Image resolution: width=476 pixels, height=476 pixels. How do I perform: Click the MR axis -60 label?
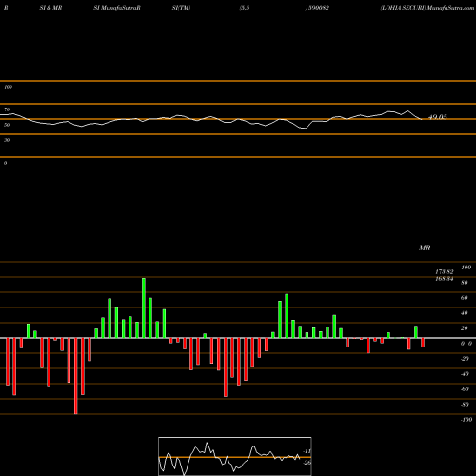coord(465,389)
